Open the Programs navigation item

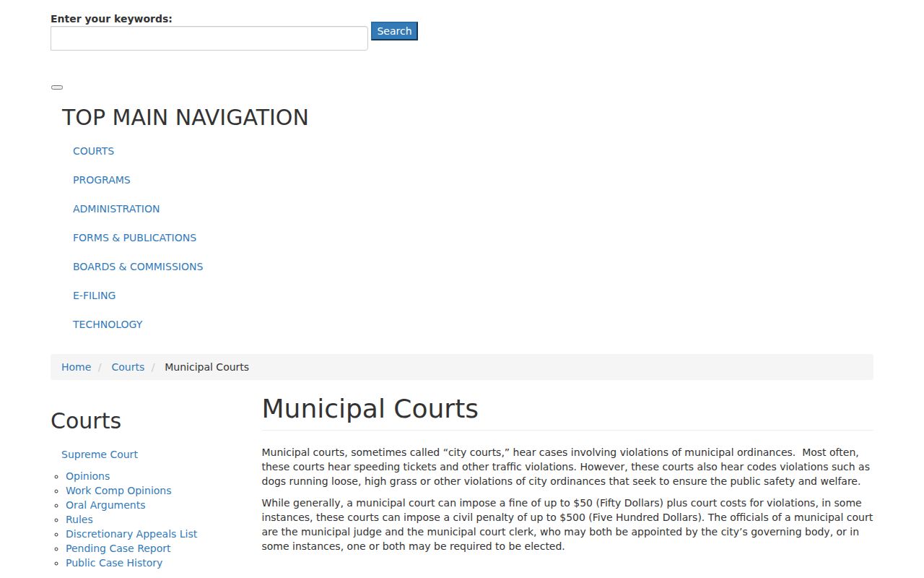pos(102,180)
